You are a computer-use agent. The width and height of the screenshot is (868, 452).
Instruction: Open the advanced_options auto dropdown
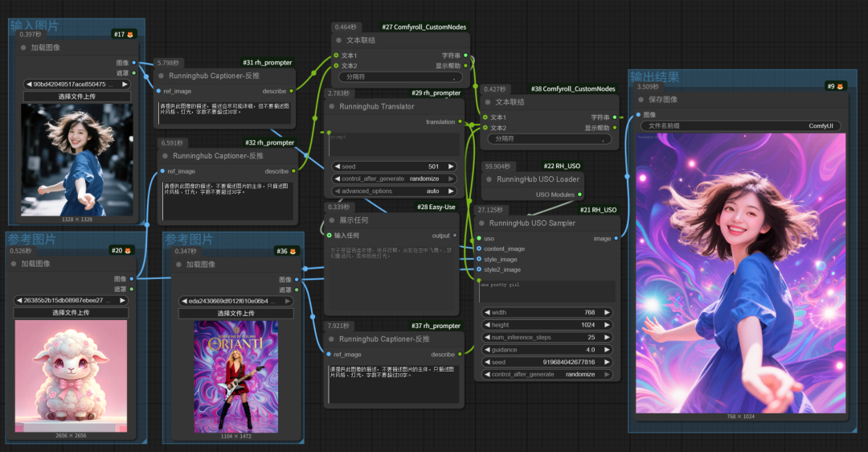394,191
